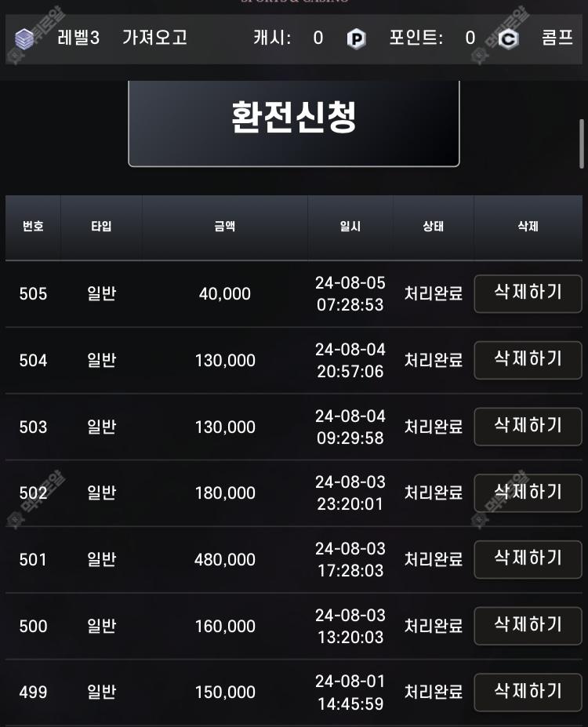588x727 pixels.
Task: Delete entry 503 with 삭제하기
Action: pos(528,427)
